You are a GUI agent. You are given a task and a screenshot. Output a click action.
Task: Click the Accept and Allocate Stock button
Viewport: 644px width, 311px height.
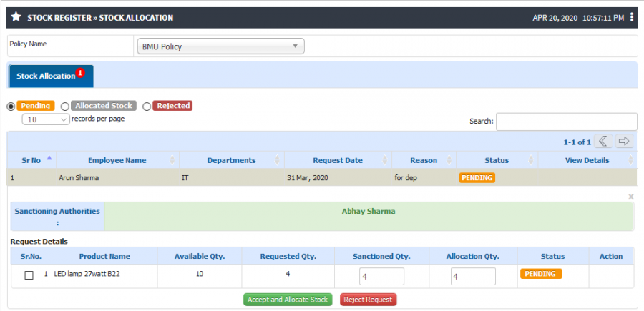point(288,300)
